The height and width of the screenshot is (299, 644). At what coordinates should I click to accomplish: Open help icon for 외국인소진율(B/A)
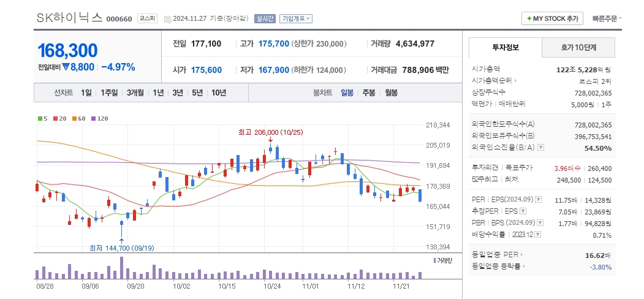click(540, 148)
